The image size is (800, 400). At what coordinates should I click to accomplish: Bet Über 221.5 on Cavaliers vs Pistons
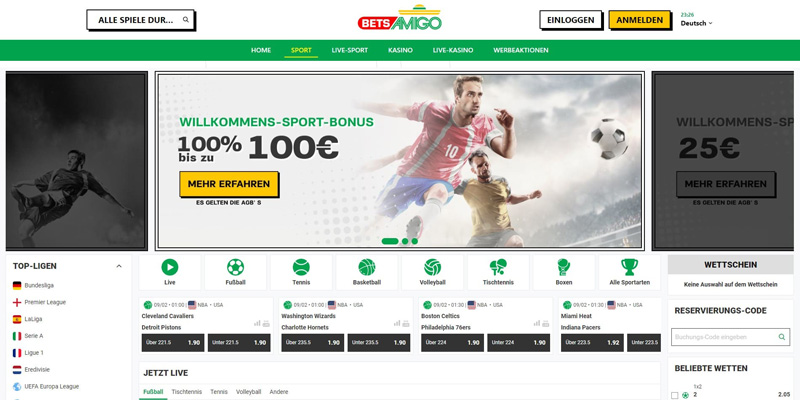pos(173,342)
